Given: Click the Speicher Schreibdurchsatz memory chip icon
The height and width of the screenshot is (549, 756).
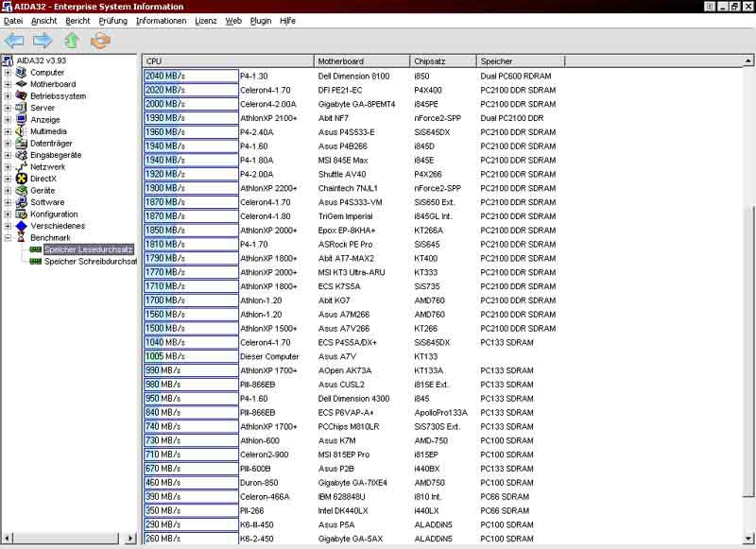Looking at the screenshot, I should point(36,261).
